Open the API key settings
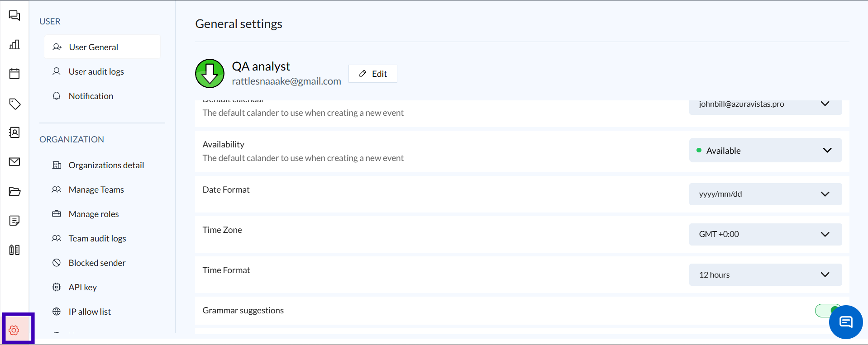The image size is (868, 345). pos(82,288)
